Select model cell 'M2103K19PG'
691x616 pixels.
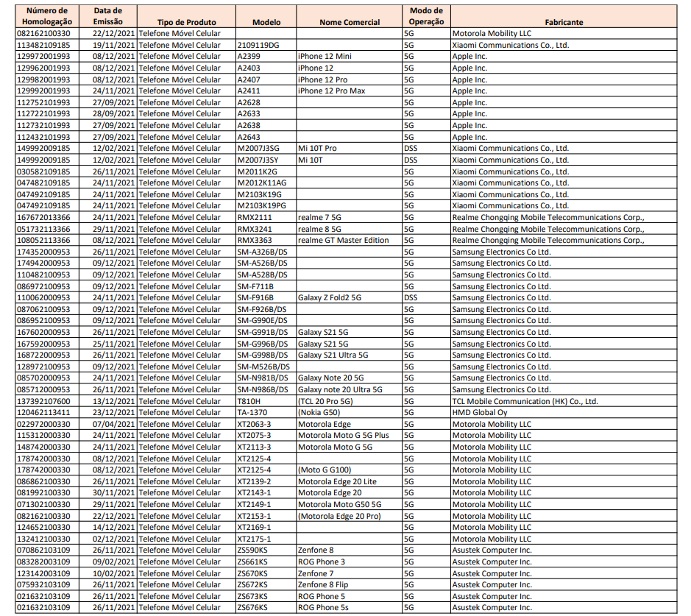tap(266, 206)
